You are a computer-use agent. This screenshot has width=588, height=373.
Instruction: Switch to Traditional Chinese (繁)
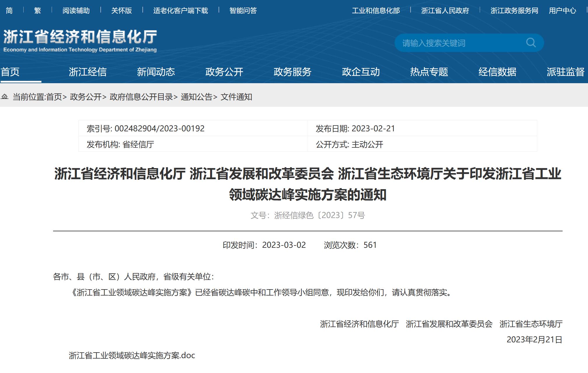[x=38, y=11]
